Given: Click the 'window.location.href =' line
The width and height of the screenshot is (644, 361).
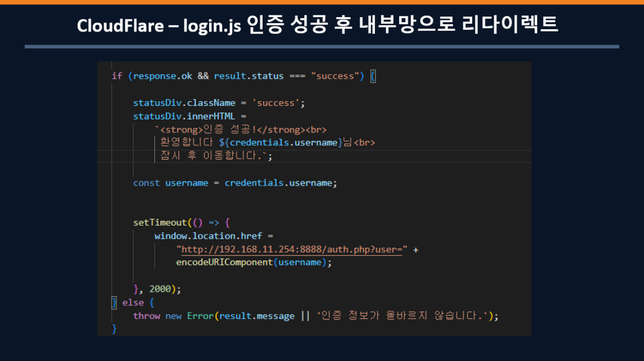Looking at the screenshot, I should tap(214, 236).
